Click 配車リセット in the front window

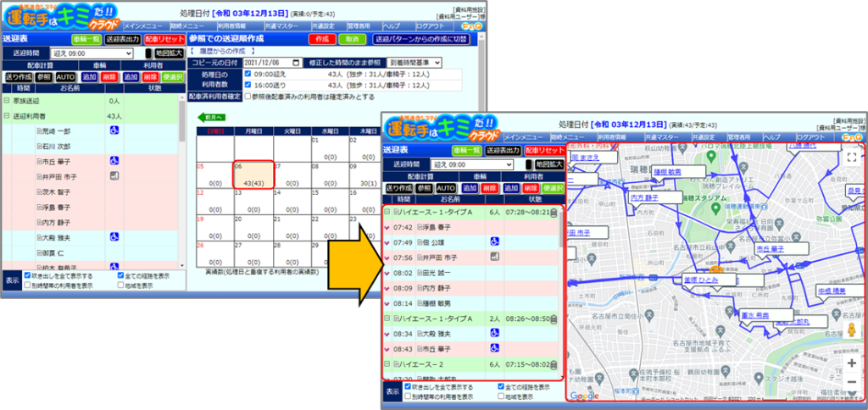pos(543,150)
